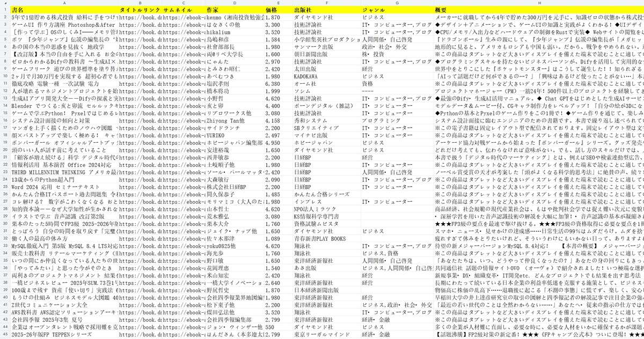644x339 pixels.
Task: Click the タイトルリンク header cell
Action: click(140, 10)
